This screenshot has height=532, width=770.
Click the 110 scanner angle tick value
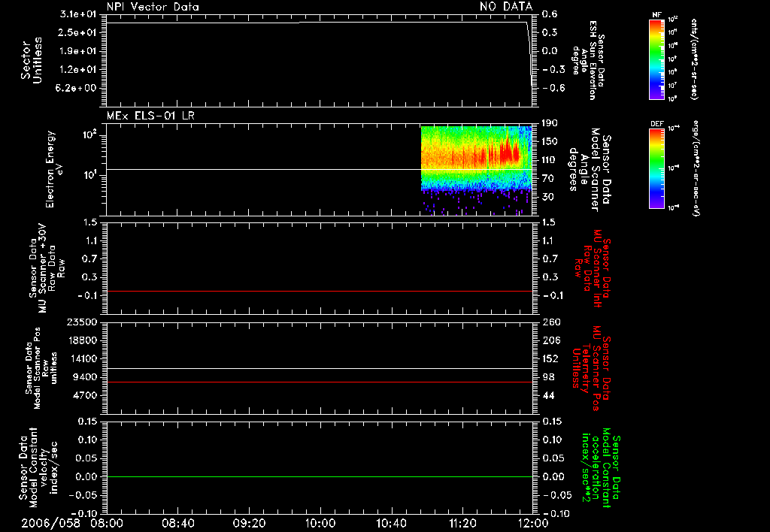550,160
